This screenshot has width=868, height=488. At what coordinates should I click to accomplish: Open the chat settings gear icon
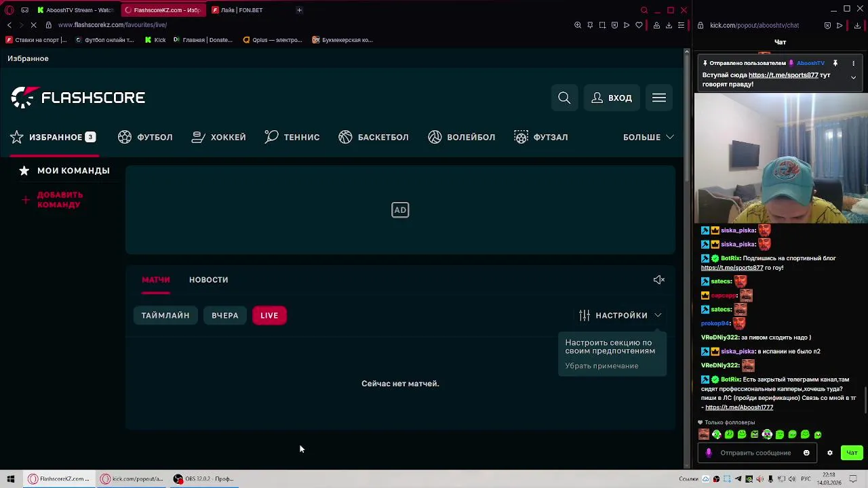(x=829, y=453)
